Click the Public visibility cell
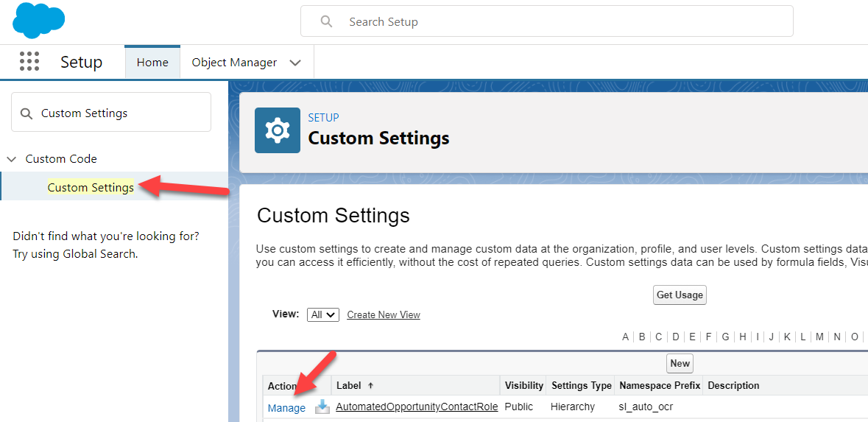 pyautogui.click(x=519, y=407)
